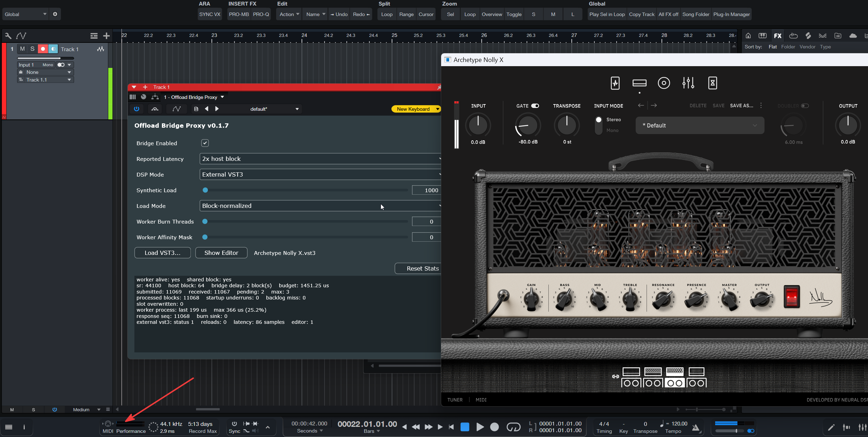The height and width of the screenshot is (437, 868).
Task: Go to next preset arrow
Action: (x=217, y=109)
